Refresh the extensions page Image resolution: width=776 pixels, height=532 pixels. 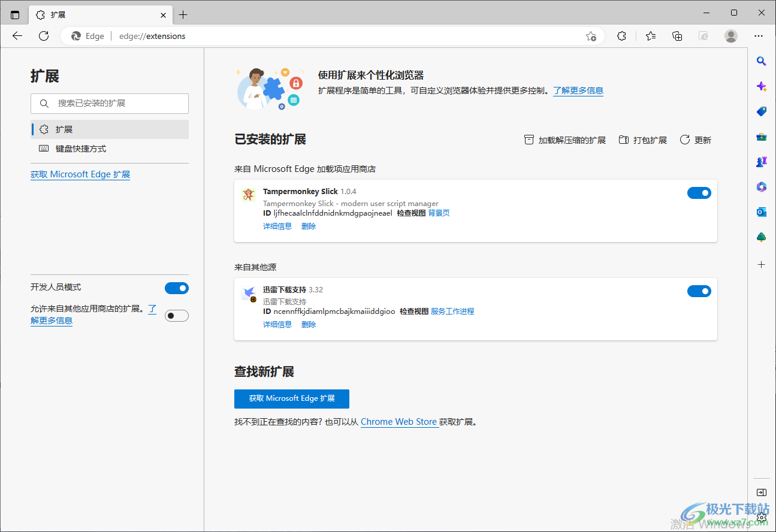pos(44,36)
